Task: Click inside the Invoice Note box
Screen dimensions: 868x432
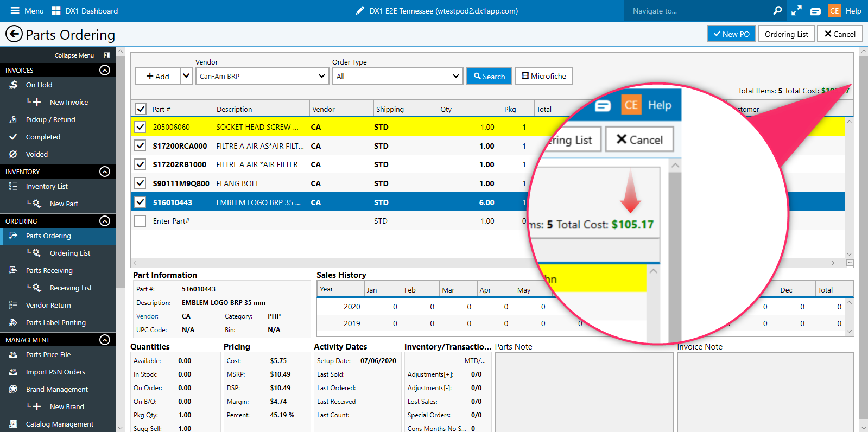Action: [x=765, y=392]
